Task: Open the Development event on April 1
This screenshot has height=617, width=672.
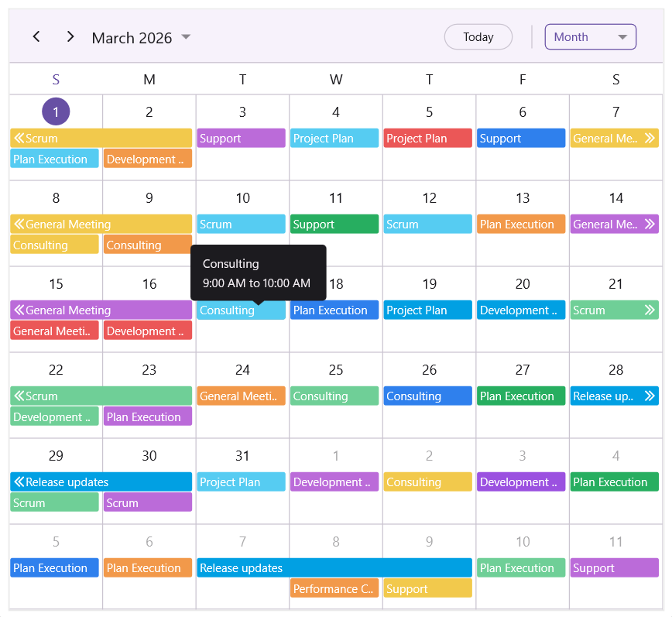Action: coord(334,482)
